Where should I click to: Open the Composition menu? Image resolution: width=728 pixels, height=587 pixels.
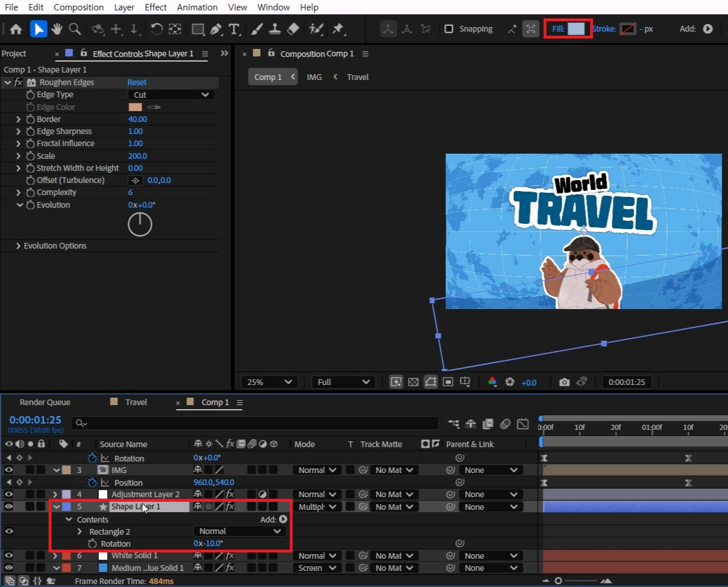(79, 7)
